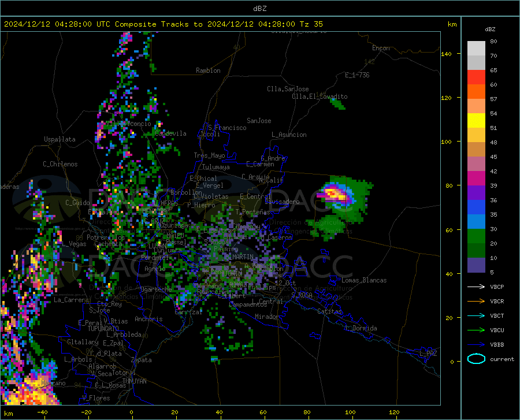Click the blue VBBB arrow in legend
This screenshot has width=520, height=420.
point(476,344)
